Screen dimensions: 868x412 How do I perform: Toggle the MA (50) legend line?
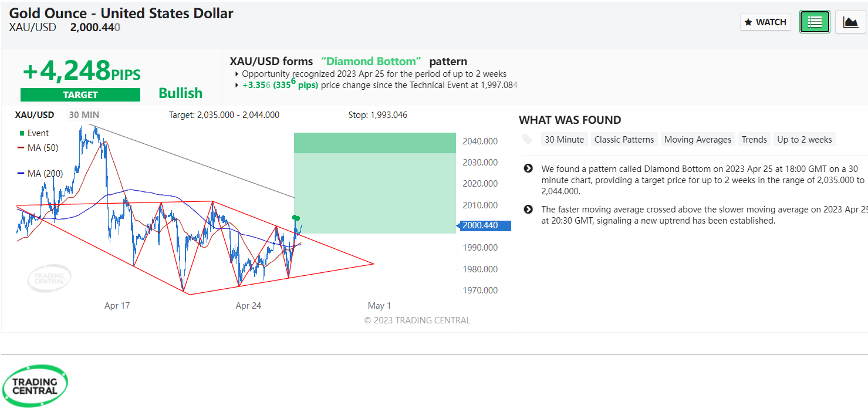[39, 148]
